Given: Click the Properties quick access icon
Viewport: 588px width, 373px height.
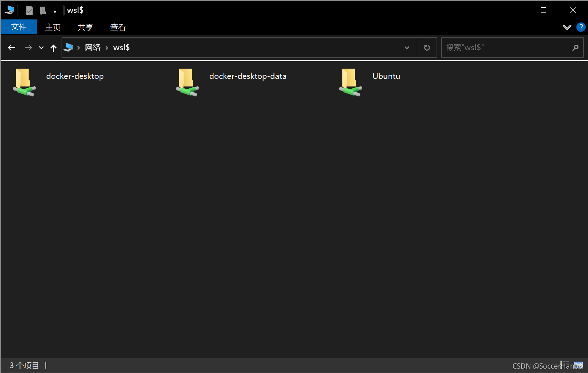Looking at the screenshot, I should click(29, 11).
